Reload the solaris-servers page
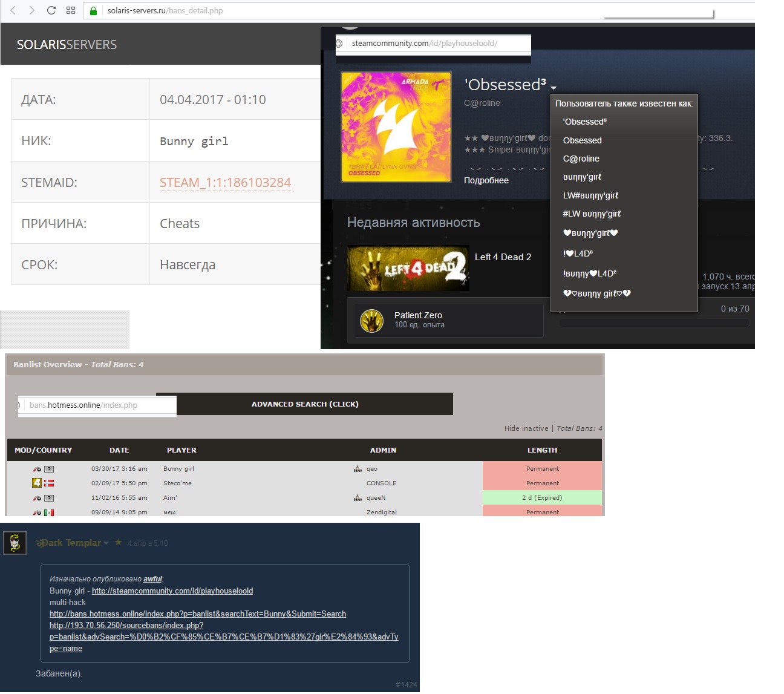Screen dimensions: 784x694 51,10
